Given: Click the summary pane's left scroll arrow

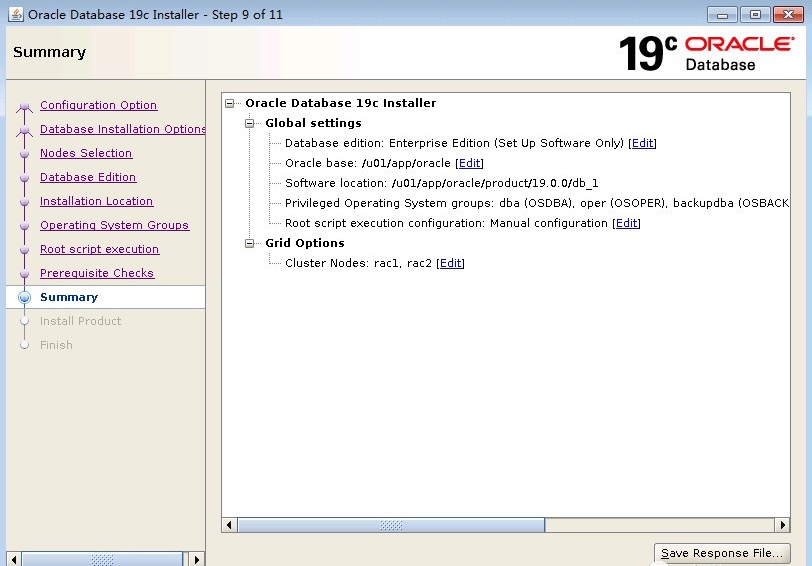Looking at the screenshot, I should pos(229,525).
